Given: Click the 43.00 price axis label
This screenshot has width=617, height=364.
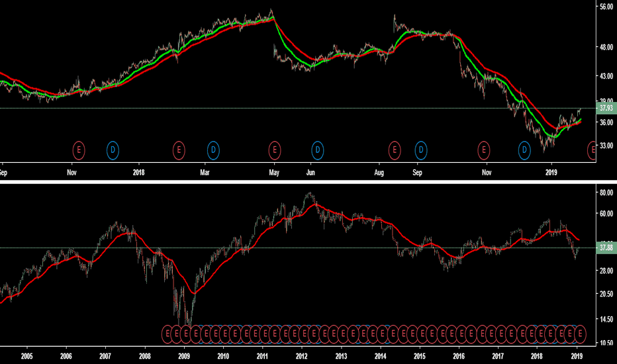Looking at the screenshot, I should pos(606,75).
